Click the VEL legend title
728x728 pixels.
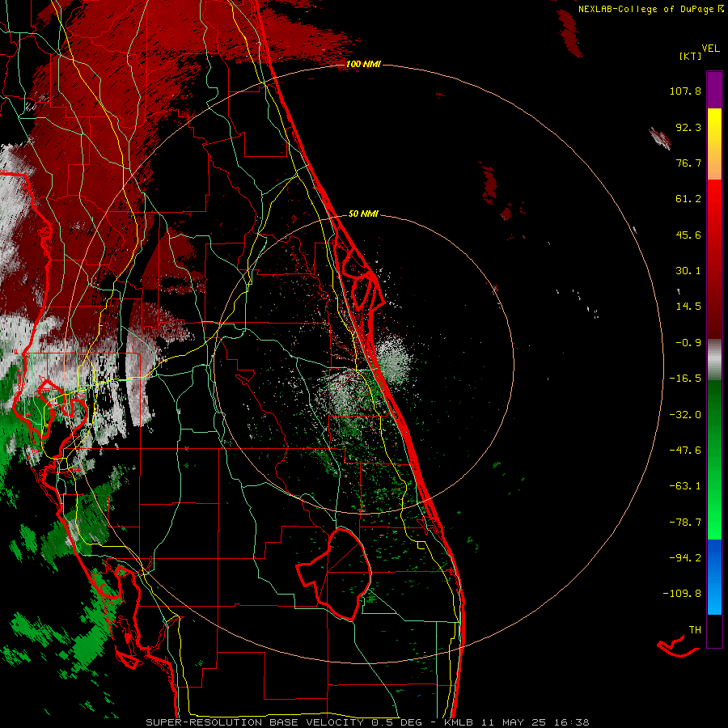710,49
